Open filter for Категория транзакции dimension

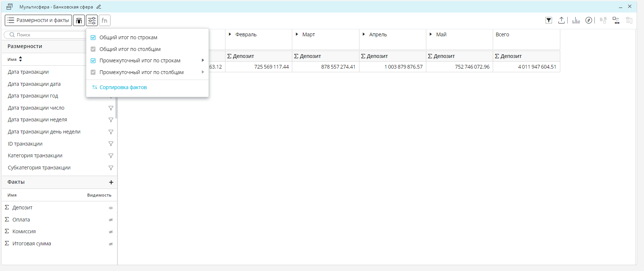tap(111, 156)
